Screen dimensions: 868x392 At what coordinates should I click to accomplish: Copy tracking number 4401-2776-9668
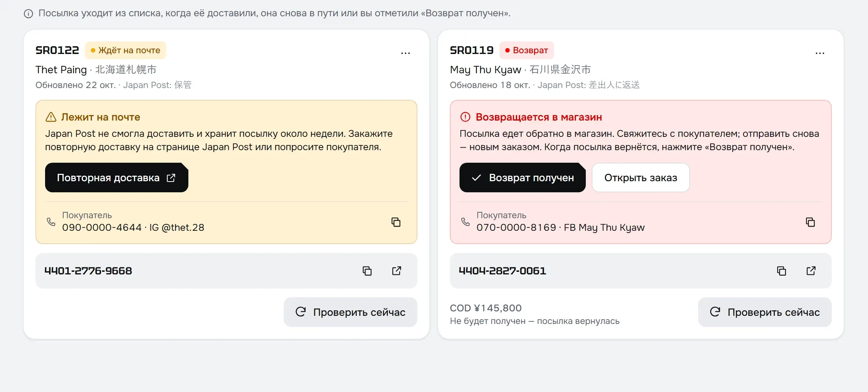point(367,271)
